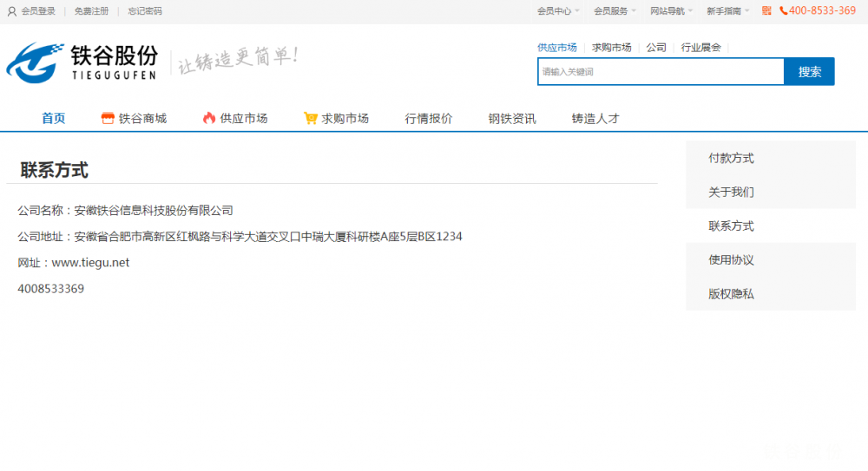Click the phone icon by 400-8533-369

tap(784, 11)
